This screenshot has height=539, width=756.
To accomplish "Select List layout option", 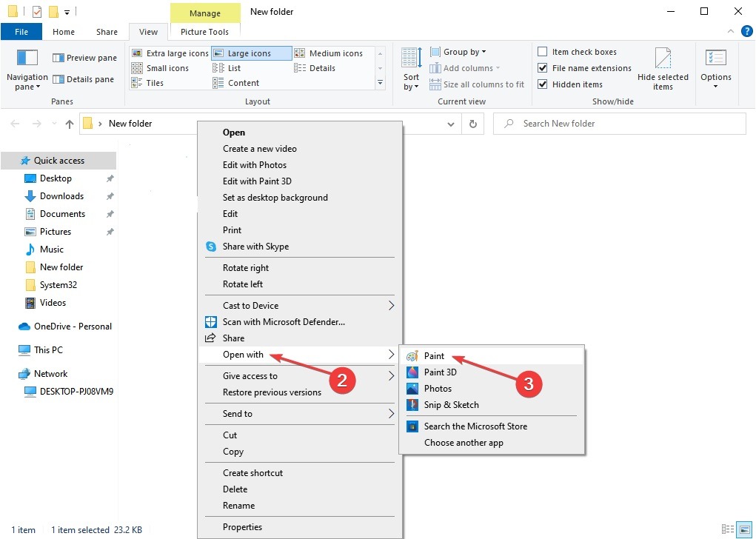I will click(x=227, y=68).
